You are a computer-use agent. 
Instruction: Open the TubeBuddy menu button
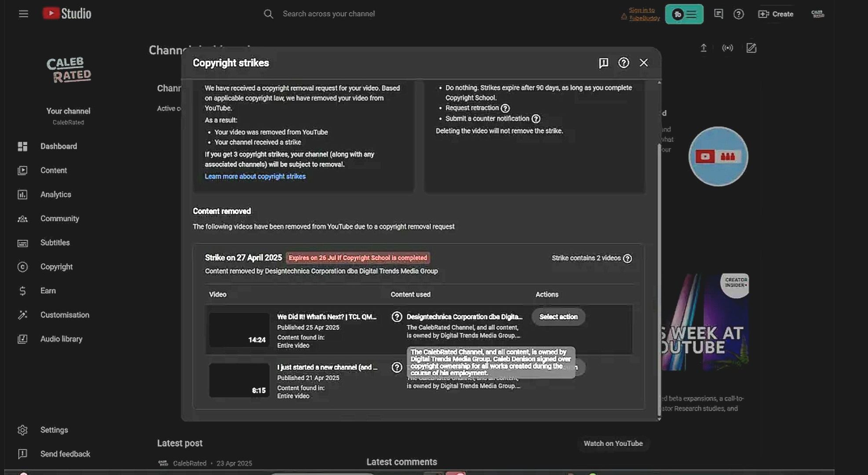[x=684, y=14]
